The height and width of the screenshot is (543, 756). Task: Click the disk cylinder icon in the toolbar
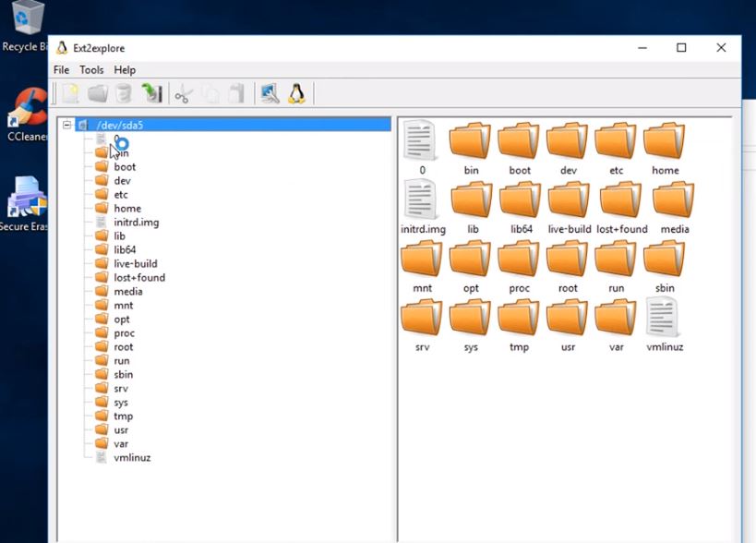(124, 93)
